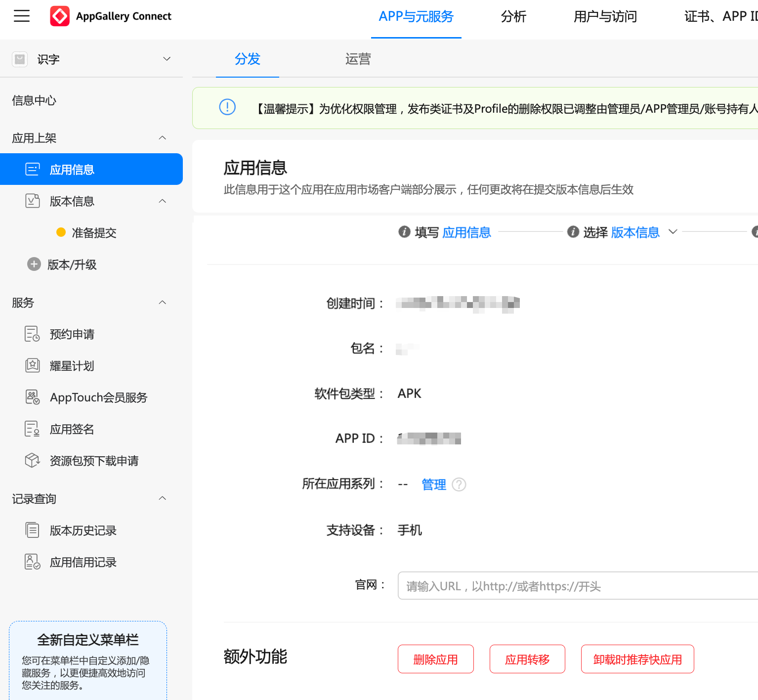758x700 pixels.
Task: Click the AppTouch会员服务 icon
Action: pyautogui.click(x=33, y=397)
